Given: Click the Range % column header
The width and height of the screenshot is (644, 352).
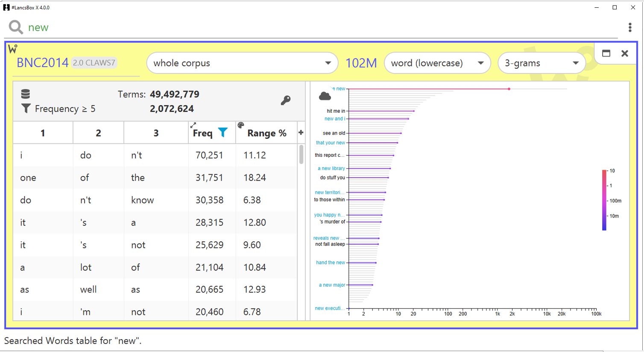Looking at the screenshot, I should [266, 133].
